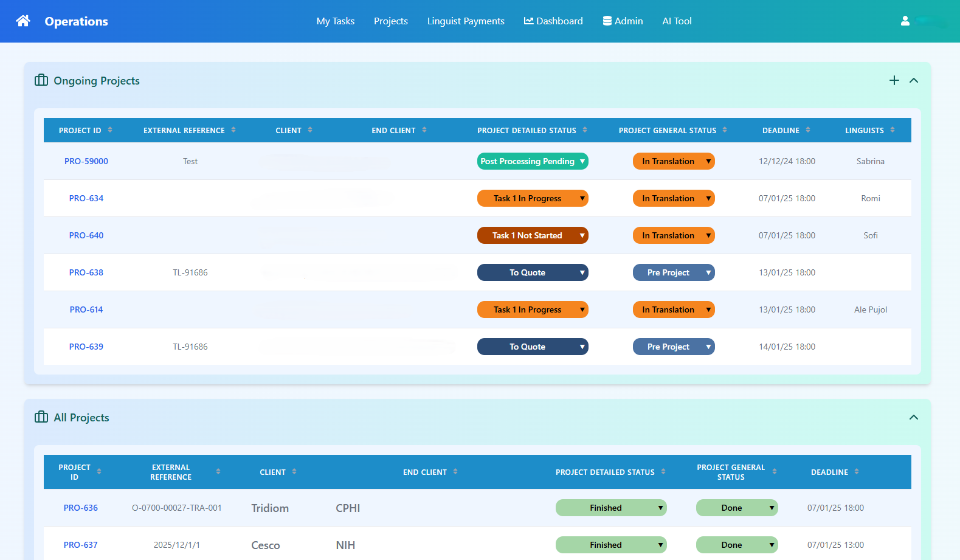Open project PRO-640
Viewport: 960px width, 560px height.
pyautogui.click(x=86, y=235)
